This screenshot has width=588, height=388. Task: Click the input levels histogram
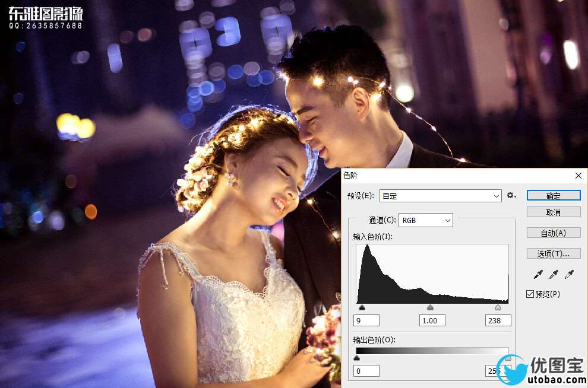click(432, 273)
